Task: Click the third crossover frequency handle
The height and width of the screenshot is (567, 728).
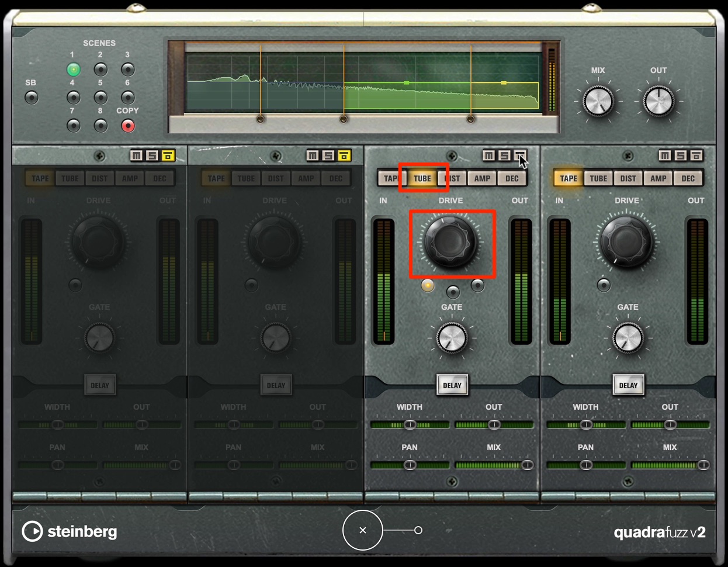Action: click(471, 119)
